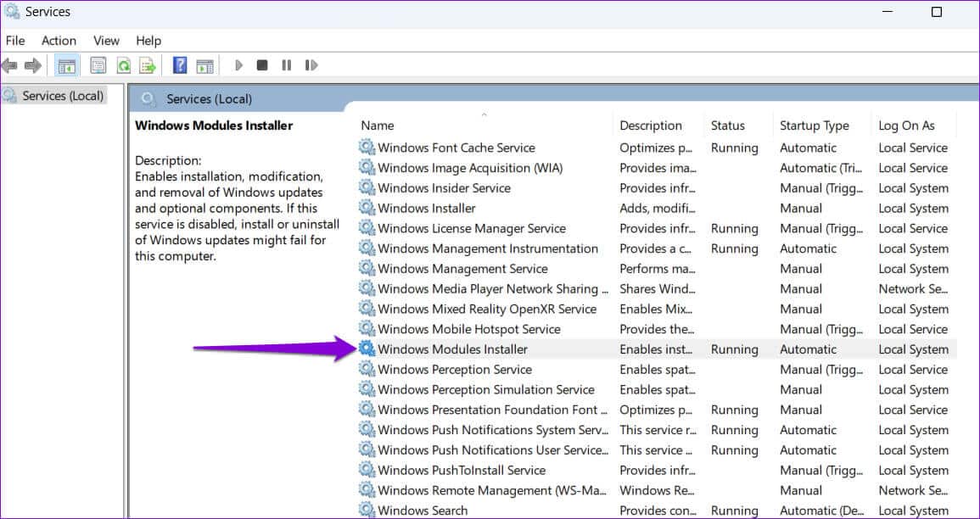Click Services (Local) pane header

tap(209, 98)
